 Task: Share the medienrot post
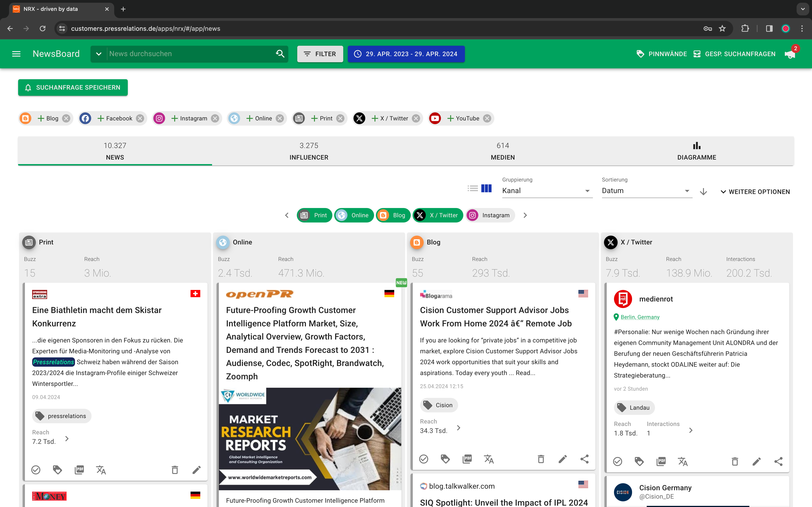(779, 461)
